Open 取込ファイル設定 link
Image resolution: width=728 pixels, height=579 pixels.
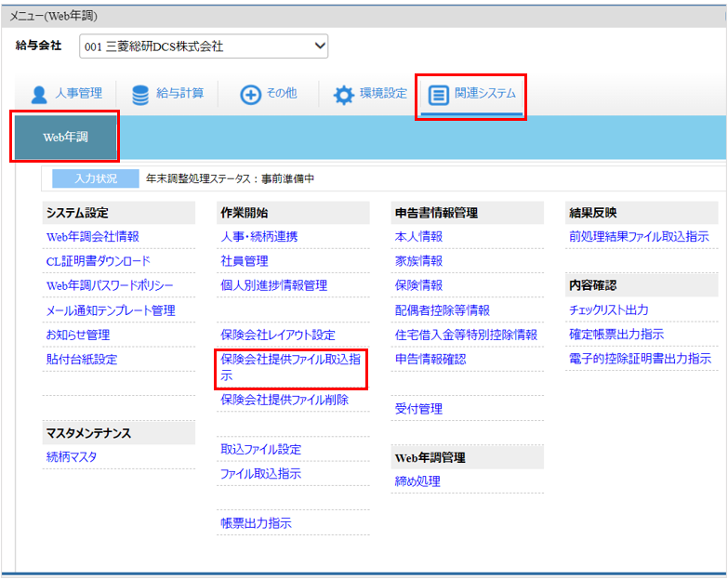pos(261,449)
